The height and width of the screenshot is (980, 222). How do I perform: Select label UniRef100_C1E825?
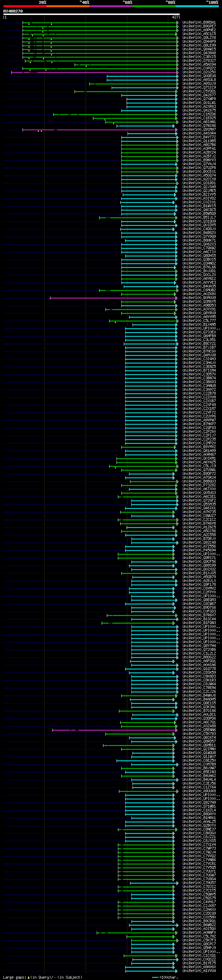[199, 118]
